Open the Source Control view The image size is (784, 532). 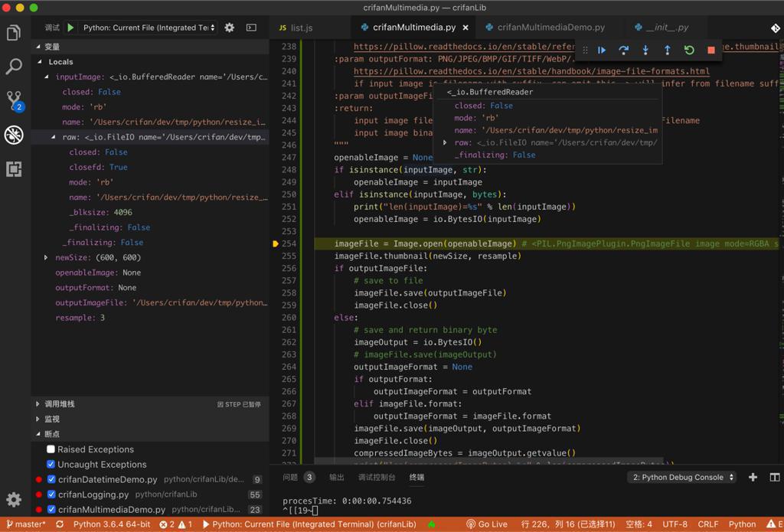[14, 100]
